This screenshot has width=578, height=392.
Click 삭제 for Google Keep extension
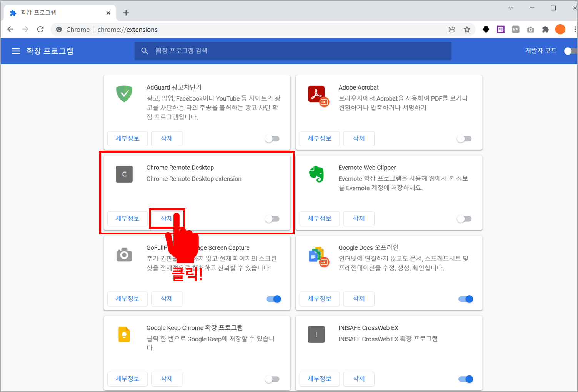pyautogui.click(x=167, y=379)
